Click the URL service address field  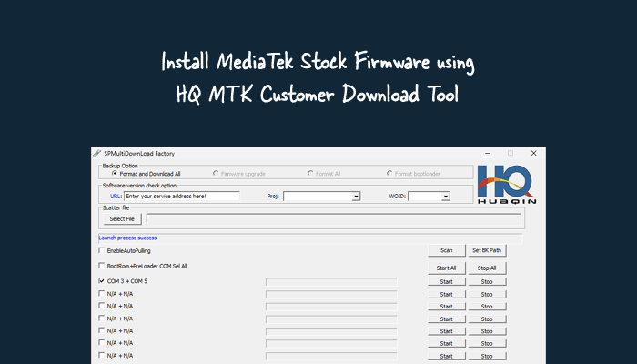181,196
